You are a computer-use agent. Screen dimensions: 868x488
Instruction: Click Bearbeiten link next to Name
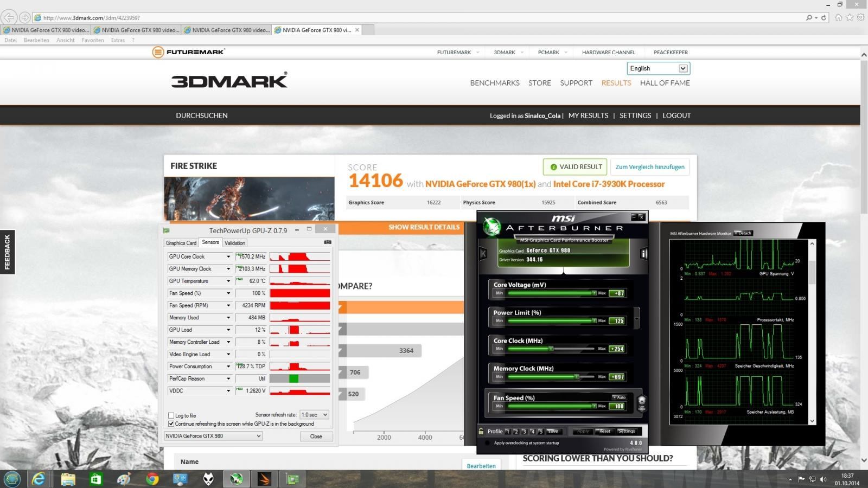tap(481, 466)
